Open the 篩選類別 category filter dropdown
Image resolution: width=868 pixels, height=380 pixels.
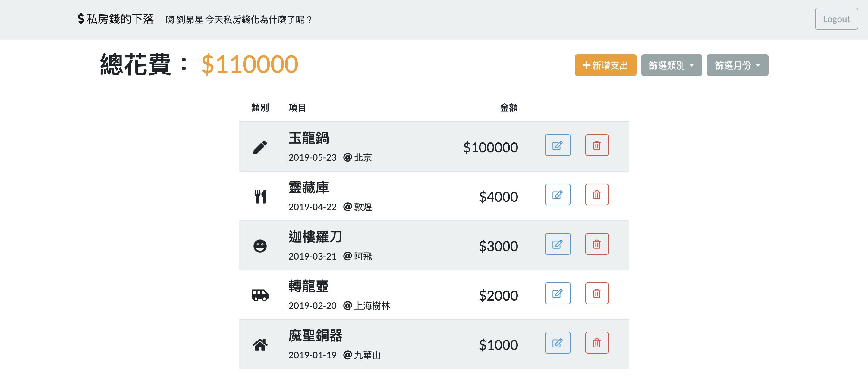pos(671,65)
